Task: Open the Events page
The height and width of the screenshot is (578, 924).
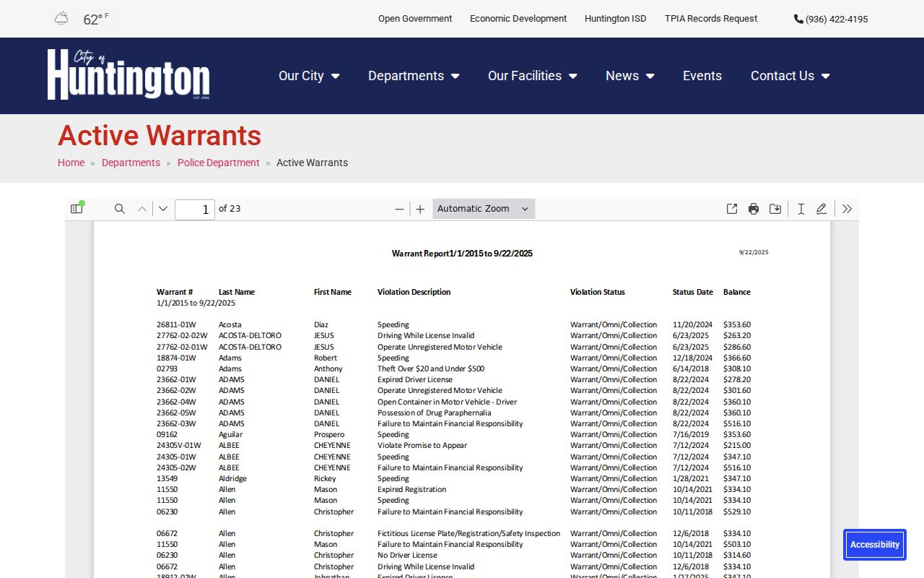Action: pos(702,76)
